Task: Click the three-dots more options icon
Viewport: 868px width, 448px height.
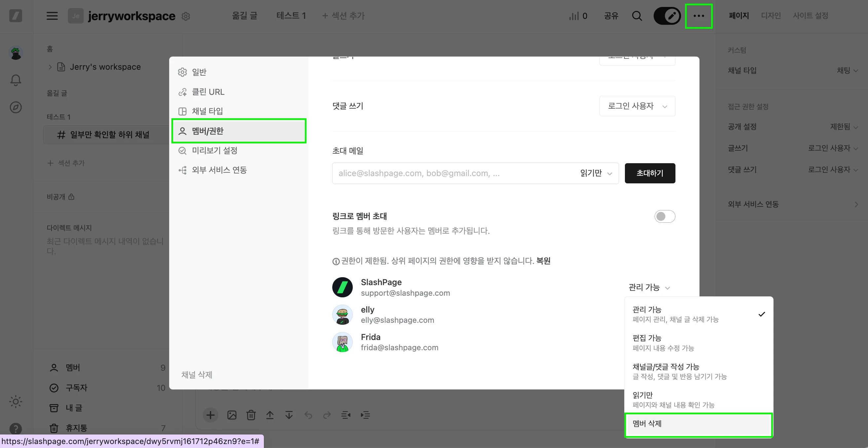Action: click(699, 16)
